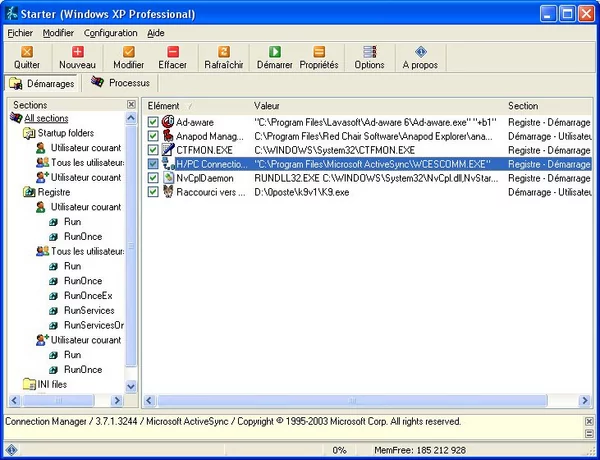Image resolution: width=600 pixels, height=460 pixels.
Task: Select RunServices registry section
Action: pyautogui.click(x=89, y=310)
